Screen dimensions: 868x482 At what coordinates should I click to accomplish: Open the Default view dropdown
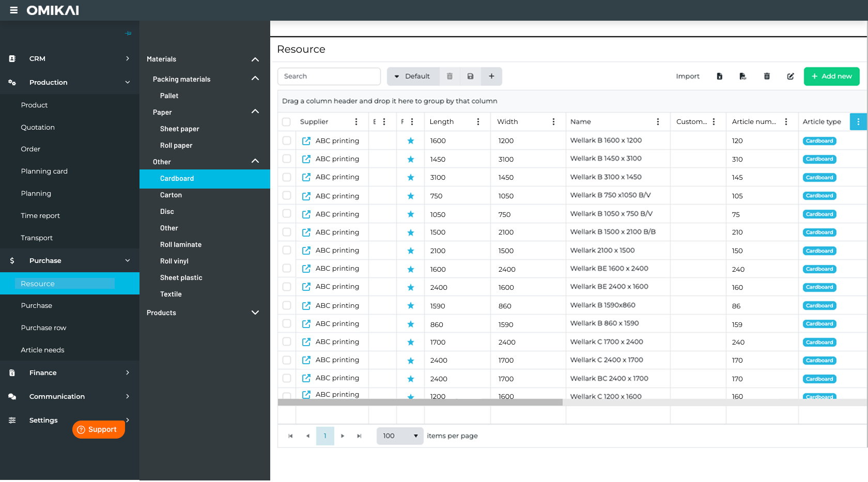pyautogui.click(x=413, y=76)
